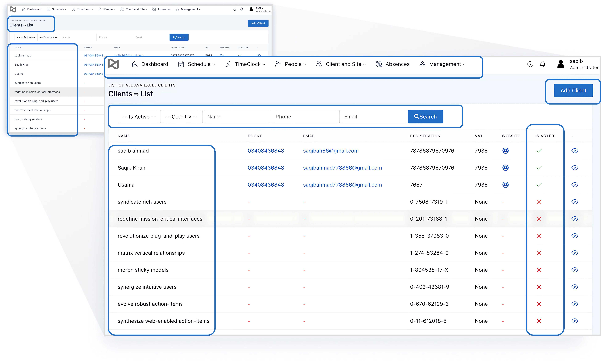Call phone link for saqib ahmad

tap(266, 151)
